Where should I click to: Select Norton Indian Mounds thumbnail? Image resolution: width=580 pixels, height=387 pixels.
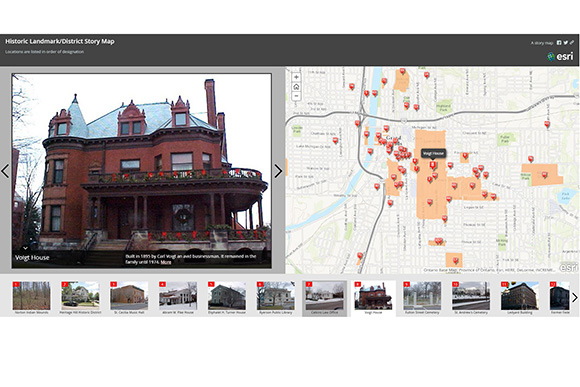31,298
